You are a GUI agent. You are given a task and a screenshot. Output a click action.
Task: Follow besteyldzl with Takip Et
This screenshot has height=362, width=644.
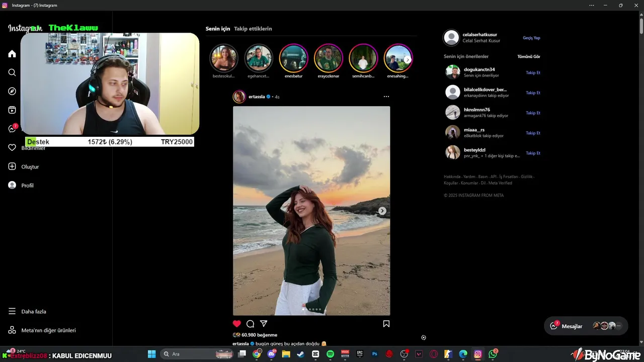[x=533, y=153]
